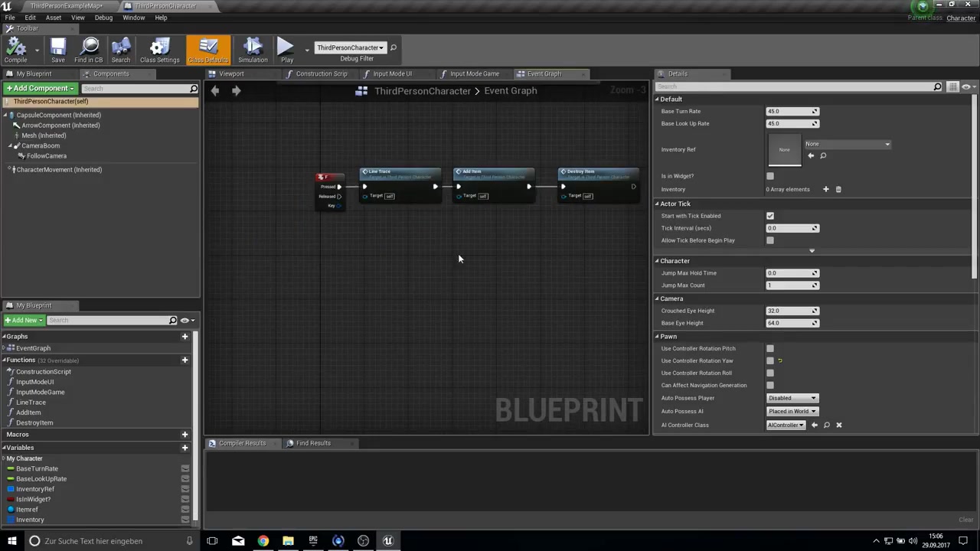The height and width of the screenshot is (551, 980).
Task: Save the blueprint asset
Action: [58, 51]
